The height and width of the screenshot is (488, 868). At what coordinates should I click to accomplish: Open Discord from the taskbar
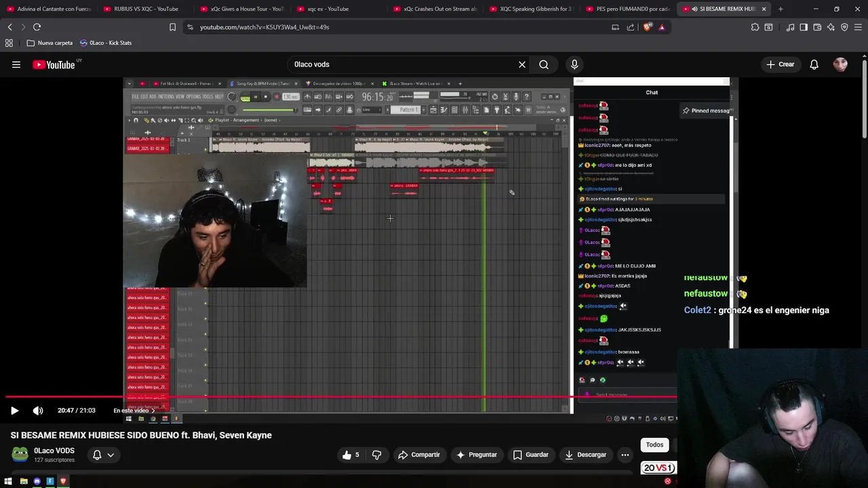point(37,481)
